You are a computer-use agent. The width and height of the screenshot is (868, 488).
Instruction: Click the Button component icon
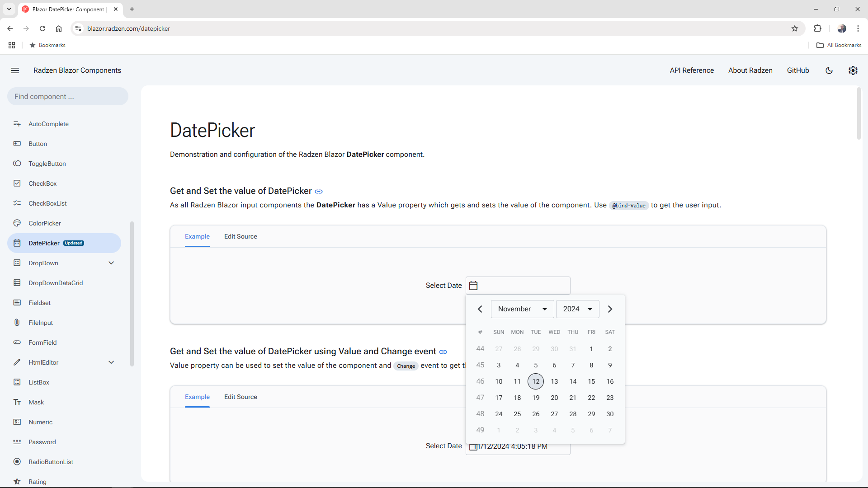[x=17, y=144]
